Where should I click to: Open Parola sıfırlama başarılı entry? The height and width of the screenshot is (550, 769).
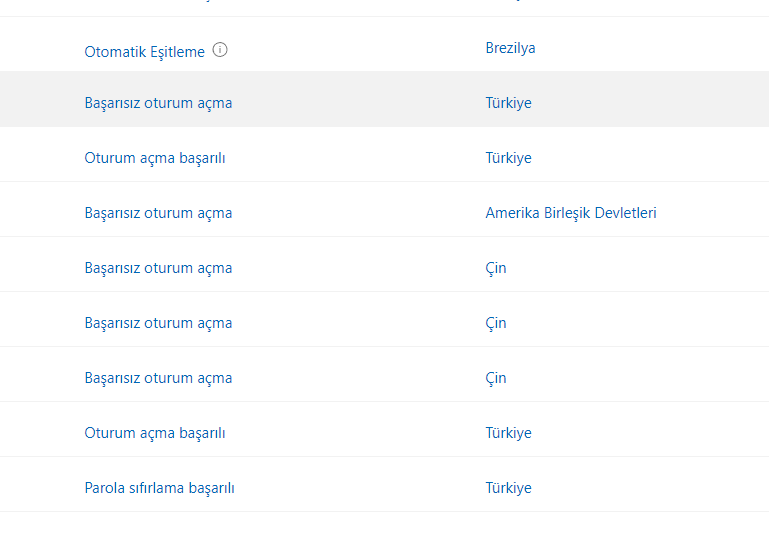(159, 488)
